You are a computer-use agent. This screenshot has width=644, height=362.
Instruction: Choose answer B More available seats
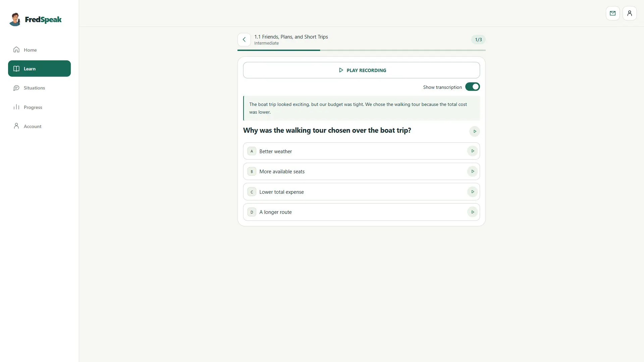coord(361,171)
